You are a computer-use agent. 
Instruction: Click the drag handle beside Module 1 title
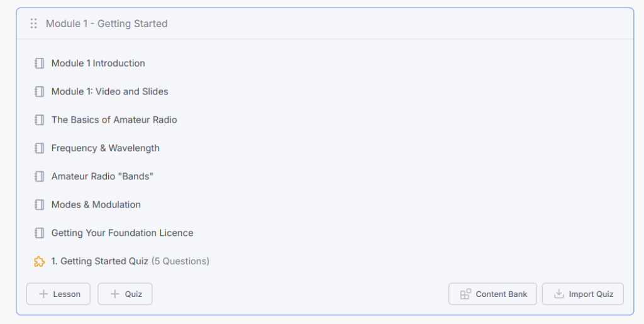34,23
